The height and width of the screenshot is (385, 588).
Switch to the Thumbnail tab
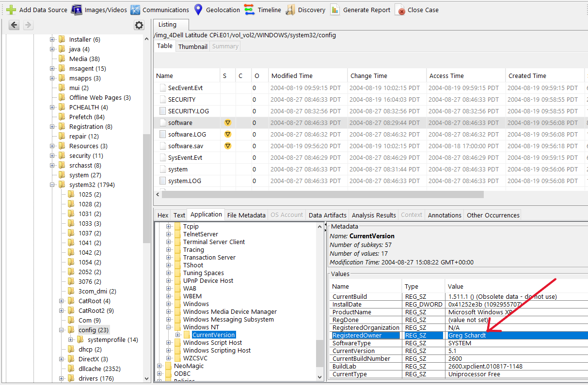[192, 46]
